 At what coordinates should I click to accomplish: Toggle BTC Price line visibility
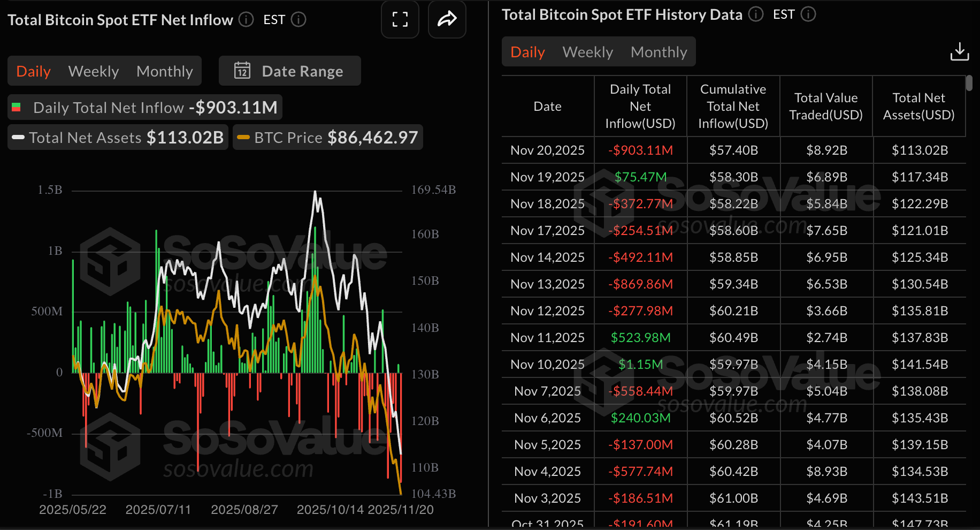pos(327,138)
